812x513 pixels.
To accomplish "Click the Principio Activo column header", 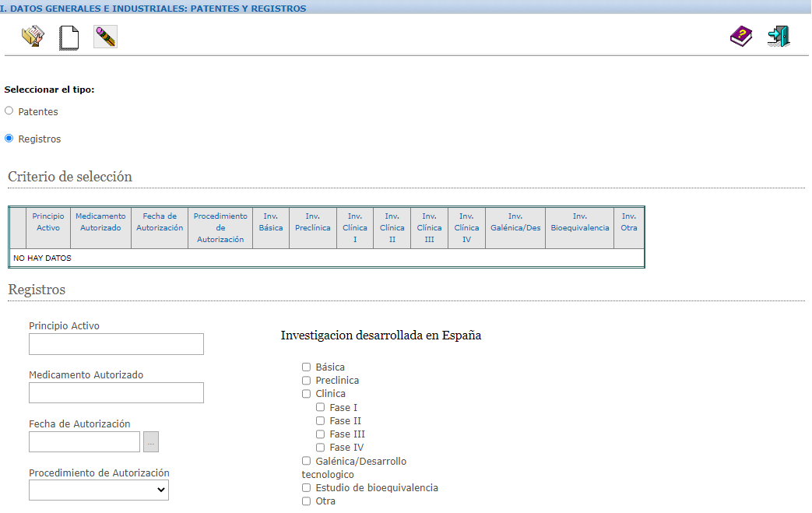I will click(x=48, y=222).
